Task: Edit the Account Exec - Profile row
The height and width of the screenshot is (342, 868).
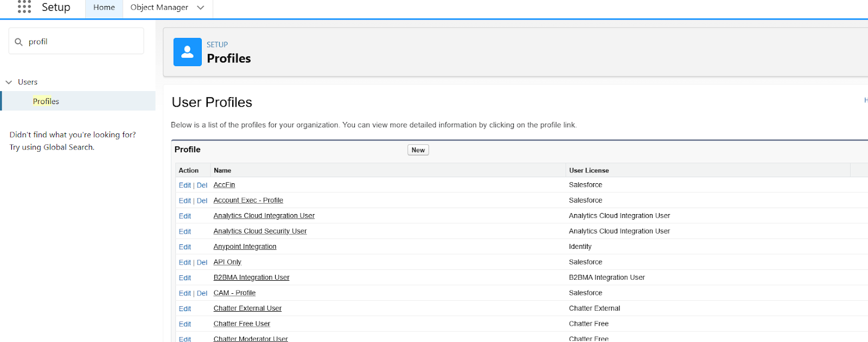Action: (185, 201)
